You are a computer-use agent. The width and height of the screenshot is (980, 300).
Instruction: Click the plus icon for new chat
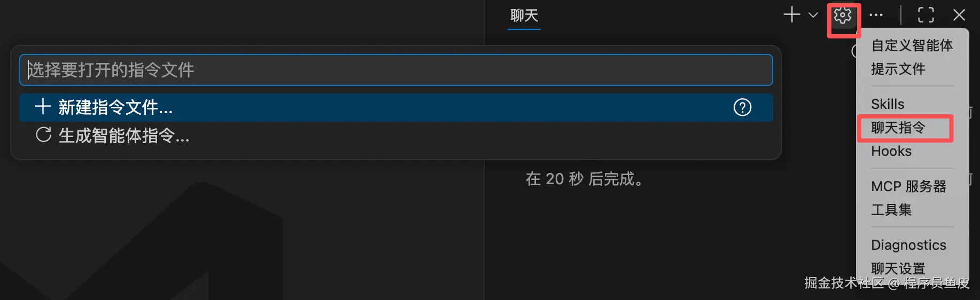[792, 15]
